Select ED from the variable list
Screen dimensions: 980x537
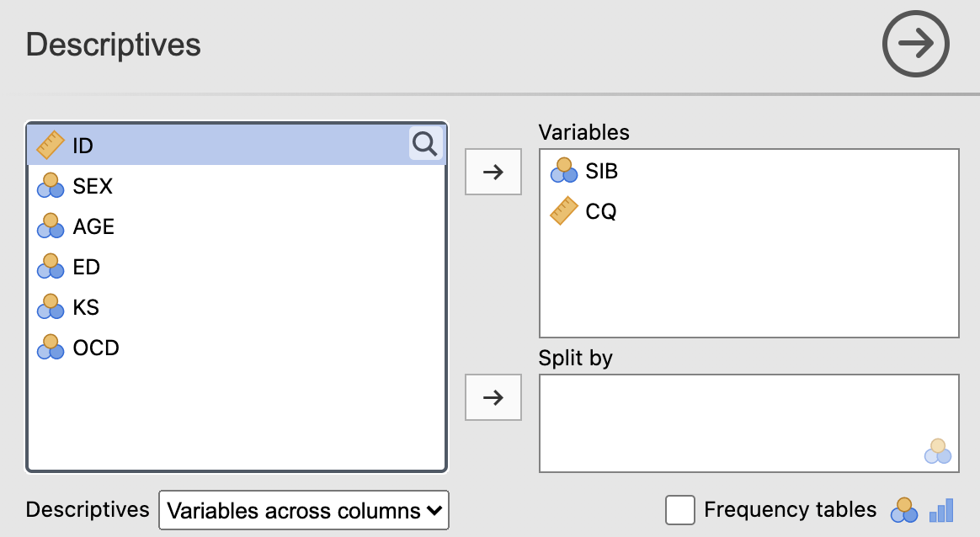click(88, 266)
